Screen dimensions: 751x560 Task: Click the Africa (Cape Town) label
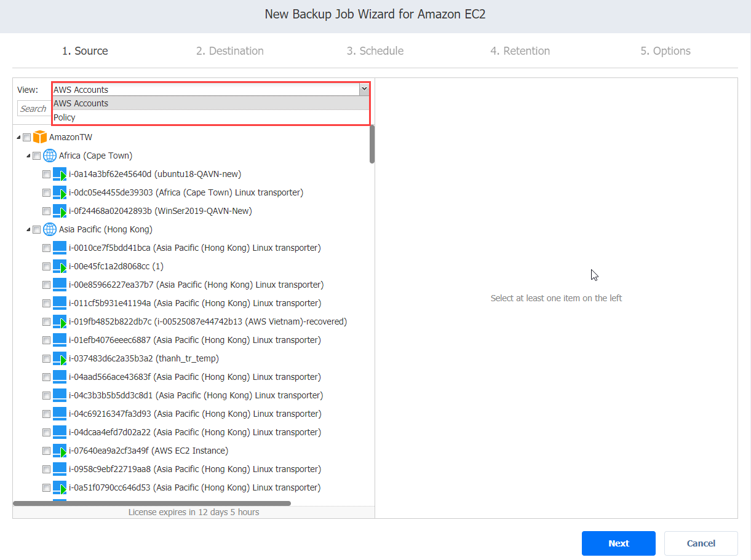click(95, 156)
